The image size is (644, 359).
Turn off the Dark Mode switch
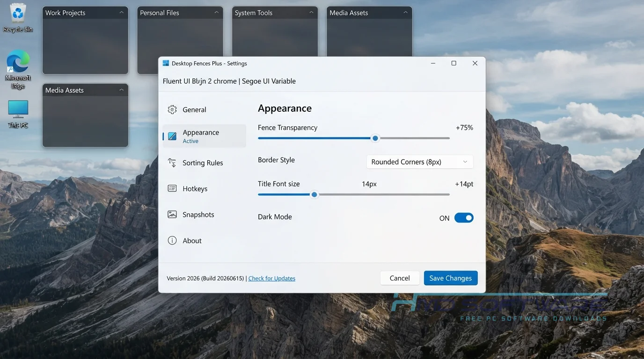[464, 218]
